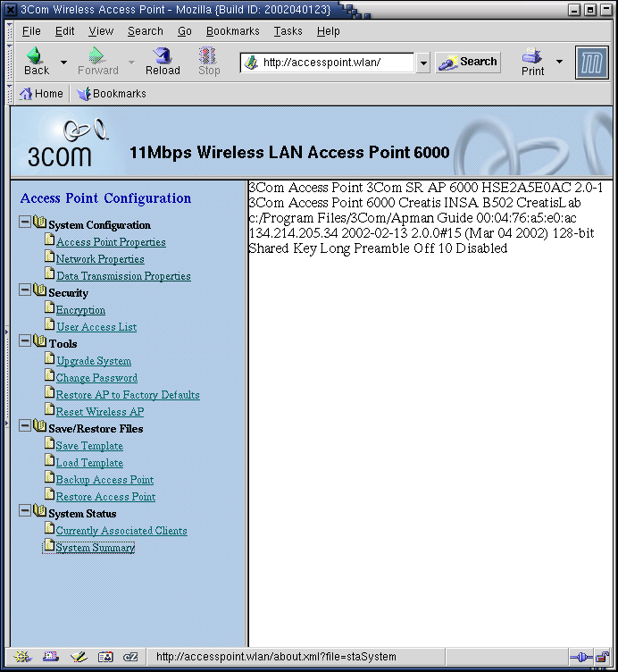
Task: Print the page with the Print icon
Action: click(532, 62)
